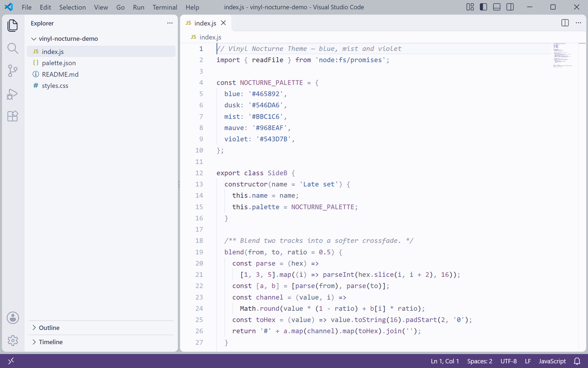This screenshot has width=588, height=368.
Task: Open the Terminal menu
Action: click(165, 7)
